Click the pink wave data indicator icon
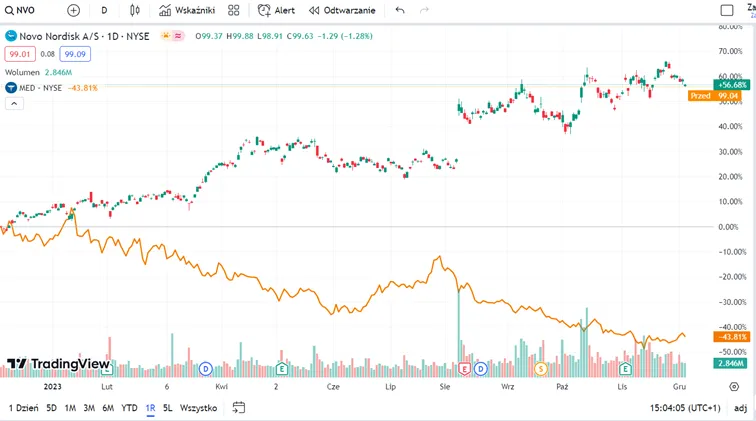The height and width of the screenshot is (421, 756). pyautogui.click(x=178, y=36)
